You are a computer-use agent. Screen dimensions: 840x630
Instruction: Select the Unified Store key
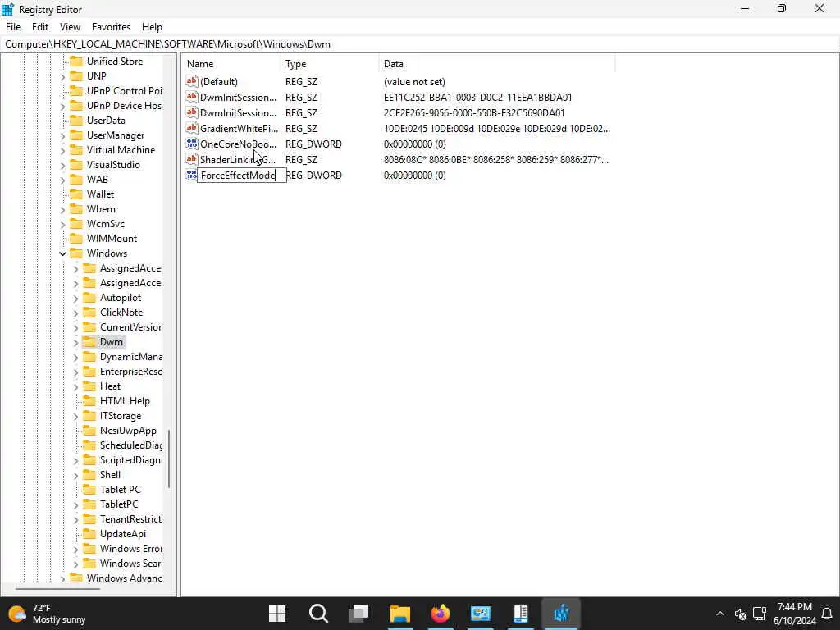coord(115,61)
